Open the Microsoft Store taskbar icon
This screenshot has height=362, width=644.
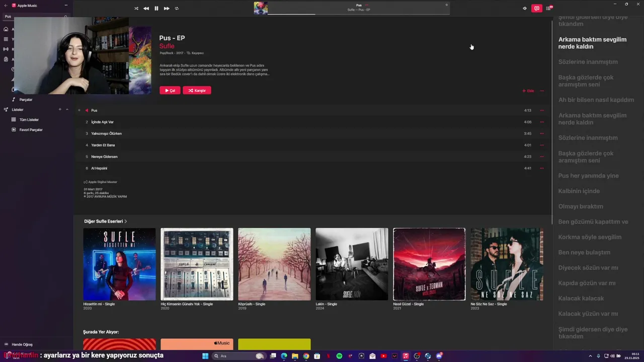point(317,356)
